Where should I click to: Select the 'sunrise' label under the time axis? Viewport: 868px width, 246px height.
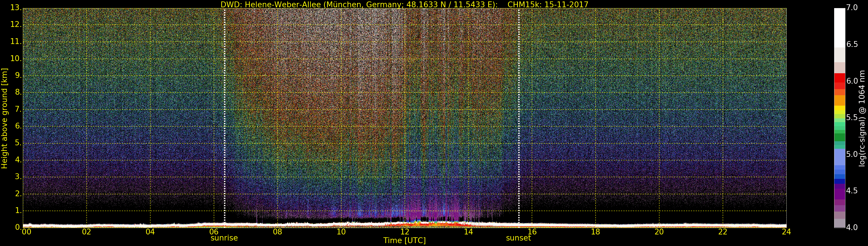(224, 238)
